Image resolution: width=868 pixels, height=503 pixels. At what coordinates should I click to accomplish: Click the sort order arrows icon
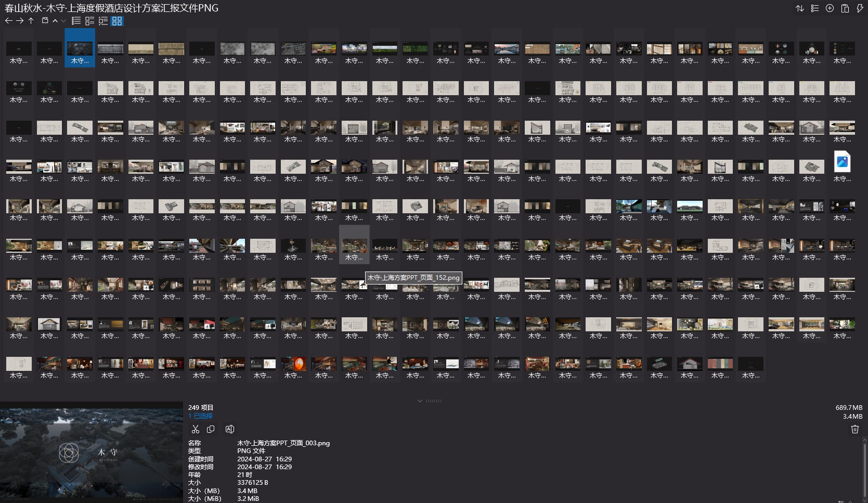tap(800, 8)
